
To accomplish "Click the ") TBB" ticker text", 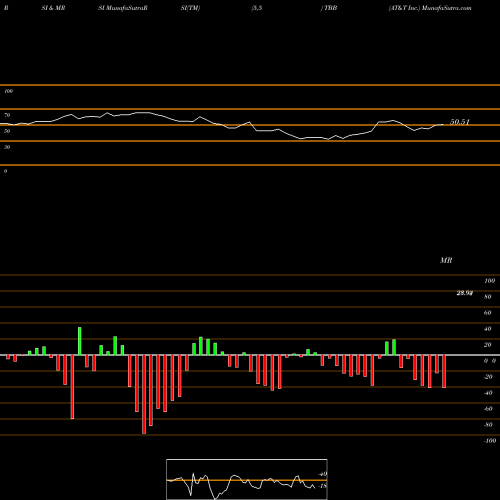I will [329, 8].
